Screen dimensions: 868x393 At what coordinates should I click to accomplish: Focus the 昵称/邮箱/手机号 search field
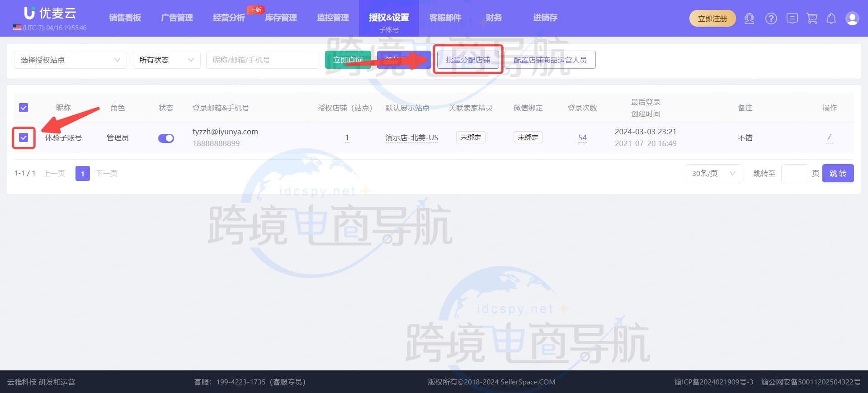(x=262, y=60)
